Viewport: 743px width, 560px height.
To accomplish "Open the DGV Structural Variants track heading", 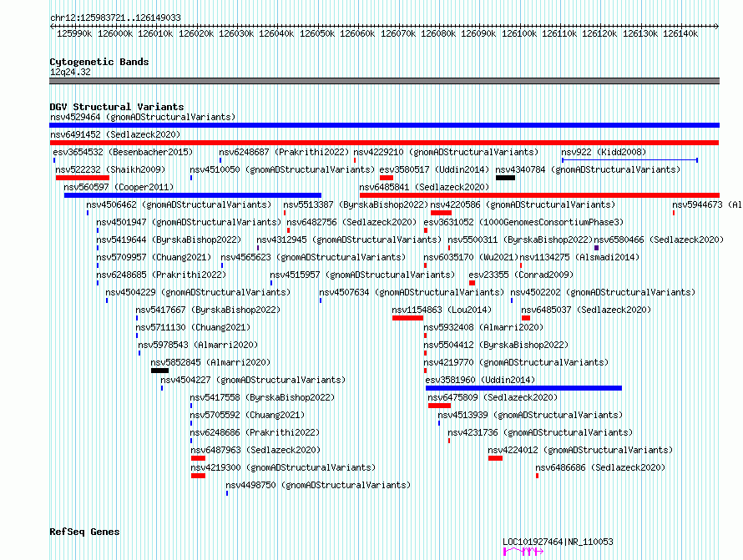I will click(x=117, y=107).
